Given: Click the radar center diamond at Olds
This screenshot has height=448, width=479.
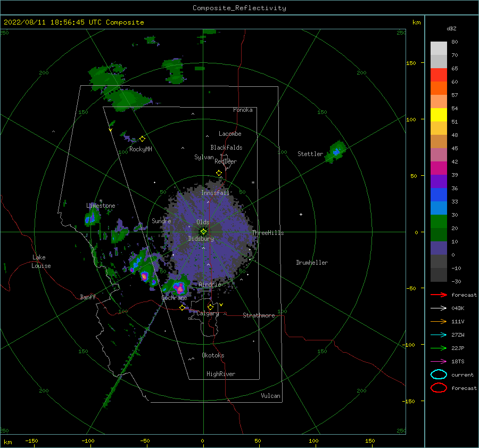Looking at the screenshot, I should point(203,232).
